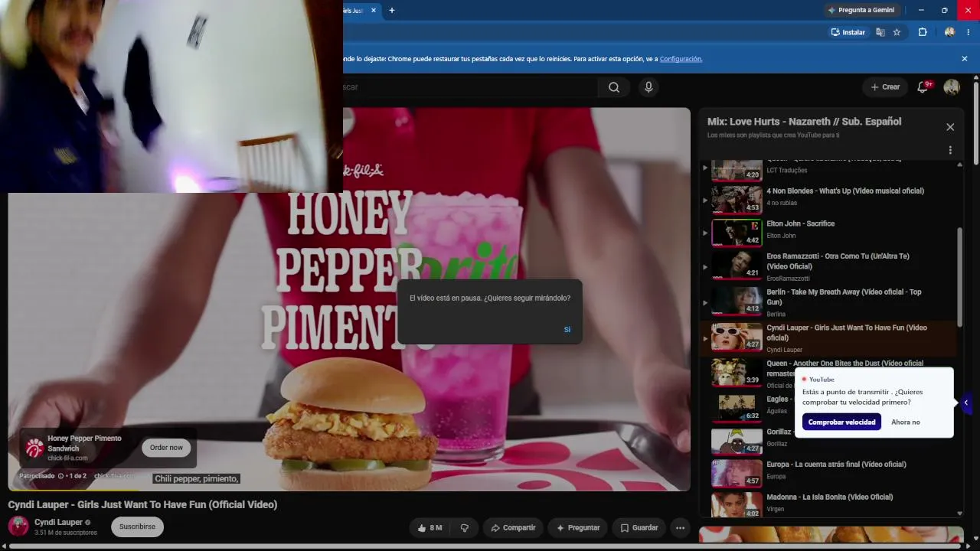
Task: Click Compartir share button
Action: 513,528
